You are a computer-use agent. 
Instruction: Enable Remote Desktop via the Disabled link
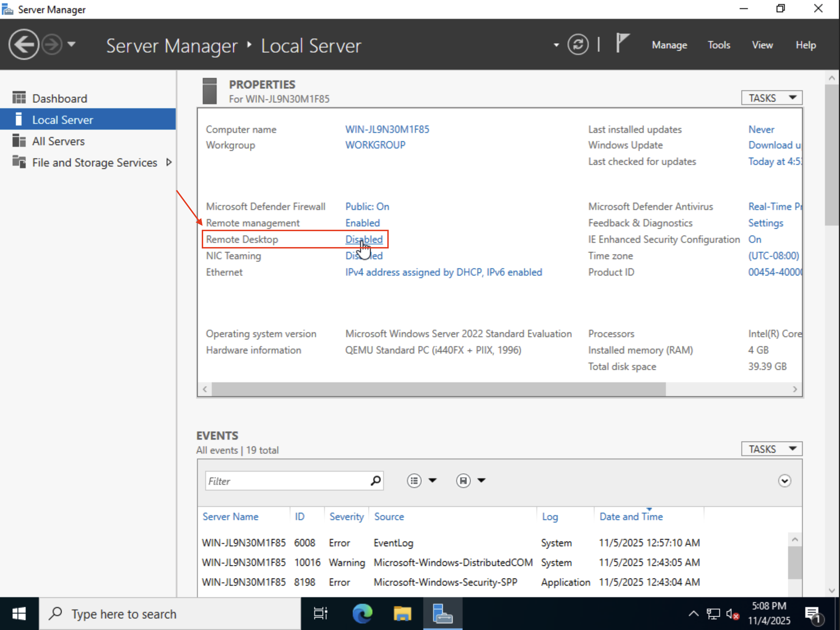click(364, 239)
